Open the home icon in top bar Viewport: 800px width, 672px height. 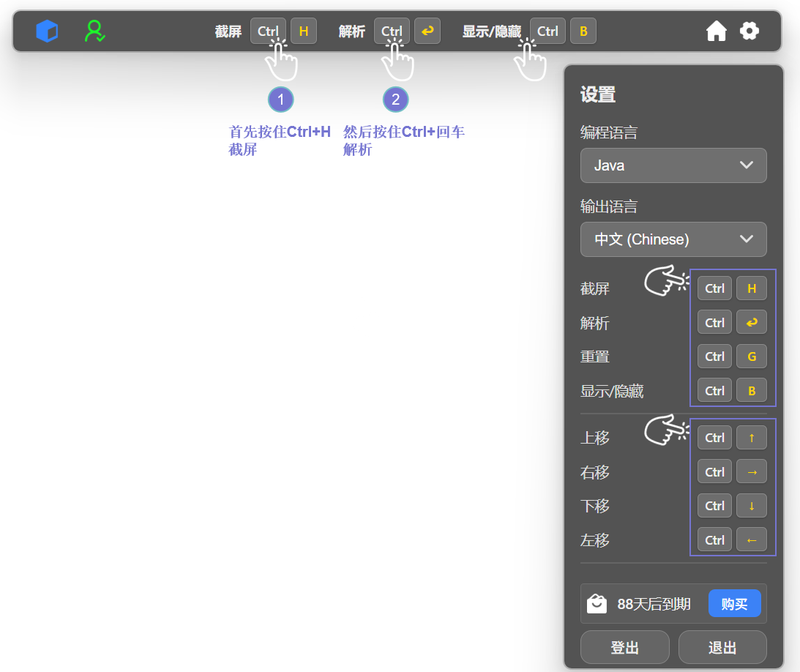pyautogui.click(x=716, y=31)
